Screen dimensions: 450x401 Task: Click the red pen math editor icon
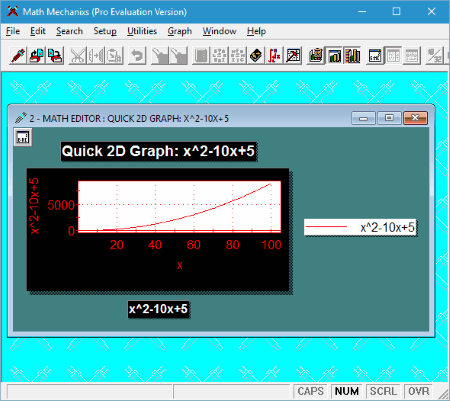coord(18,56)
